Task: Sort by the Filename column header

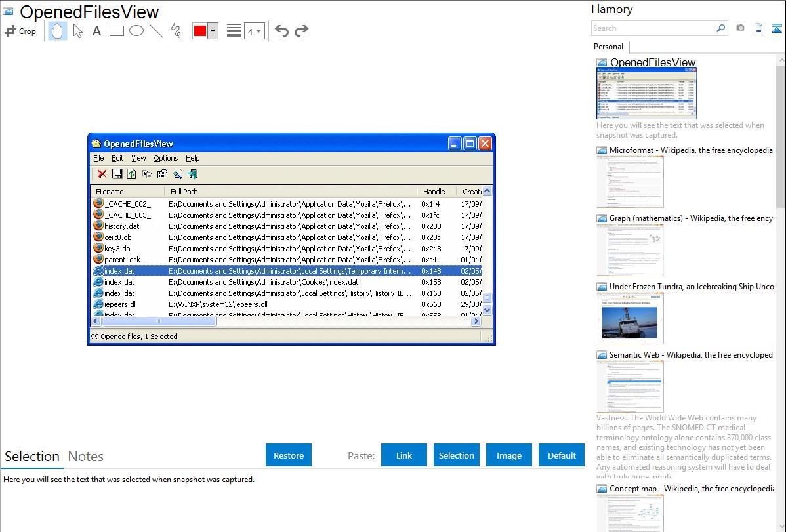Action: tap(128, 192)
